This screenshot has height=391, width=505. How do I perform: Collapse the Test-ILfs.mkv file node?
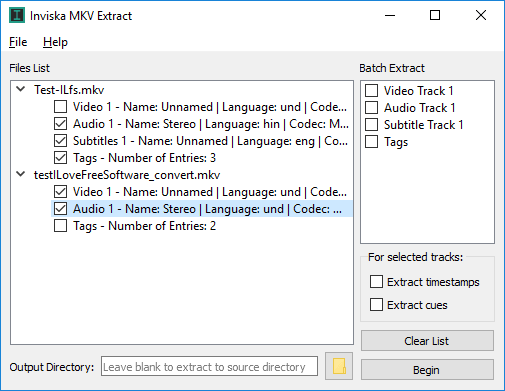click(x=21, y=89)
